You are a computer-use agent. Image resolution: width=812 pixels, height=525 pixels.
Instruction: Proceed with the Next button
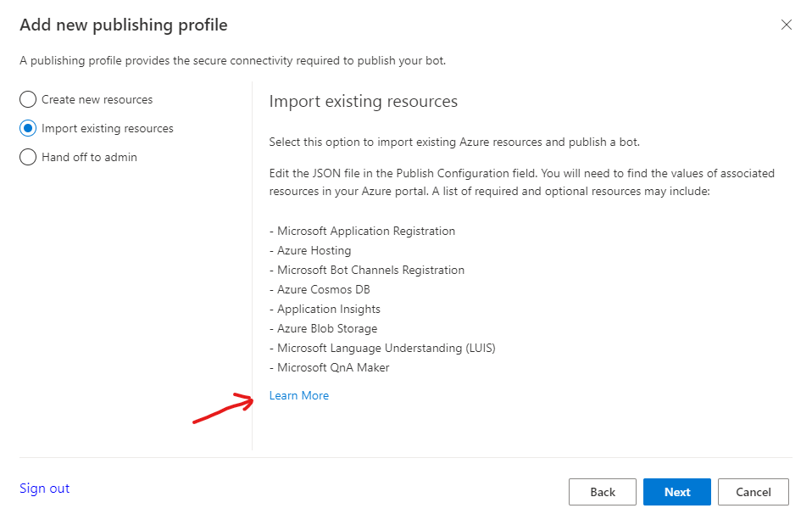pos(677,492)
